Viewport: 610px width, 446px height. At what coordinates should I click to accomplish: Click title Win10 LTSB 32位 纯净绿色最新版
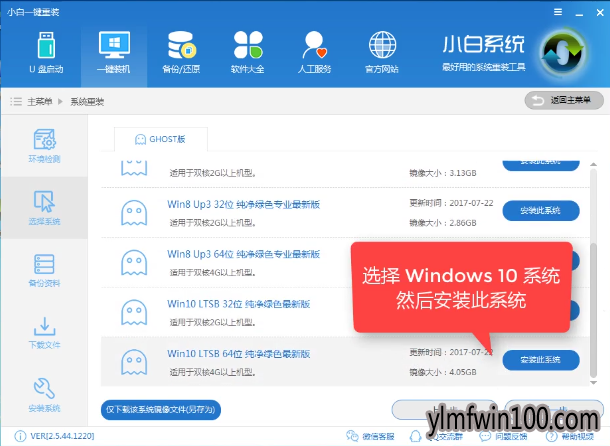(238, 304)
